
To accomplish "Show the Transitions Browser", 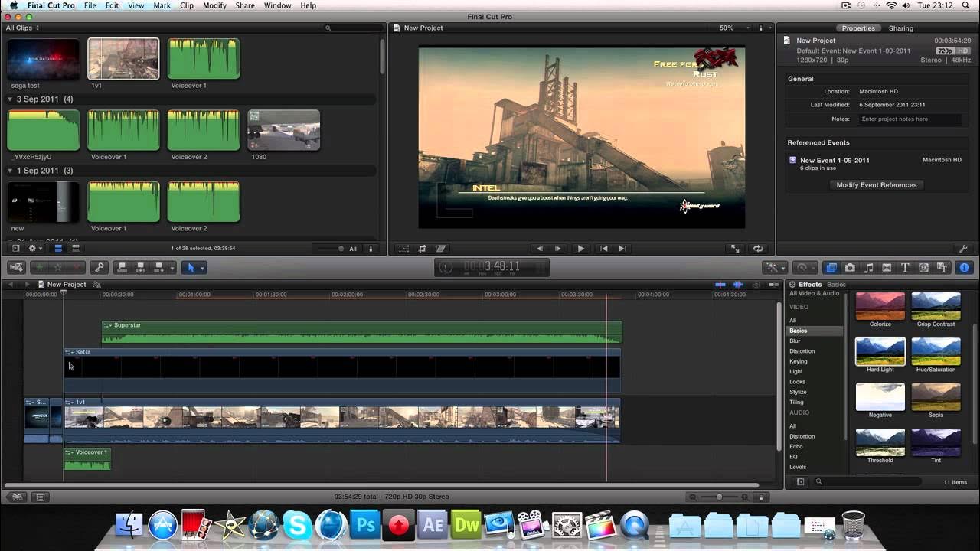I will point(887,268).
